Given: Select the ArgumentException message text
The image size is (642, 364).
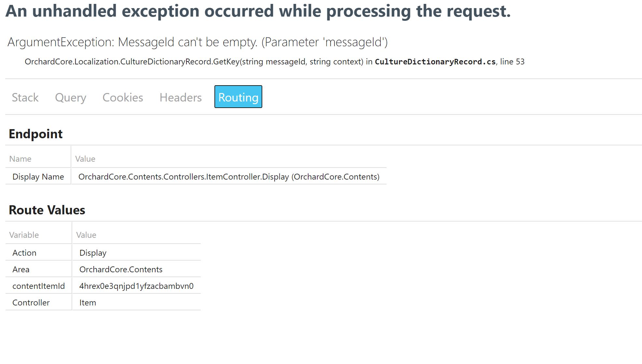Looking at the screenshot, I should (198, 42).
